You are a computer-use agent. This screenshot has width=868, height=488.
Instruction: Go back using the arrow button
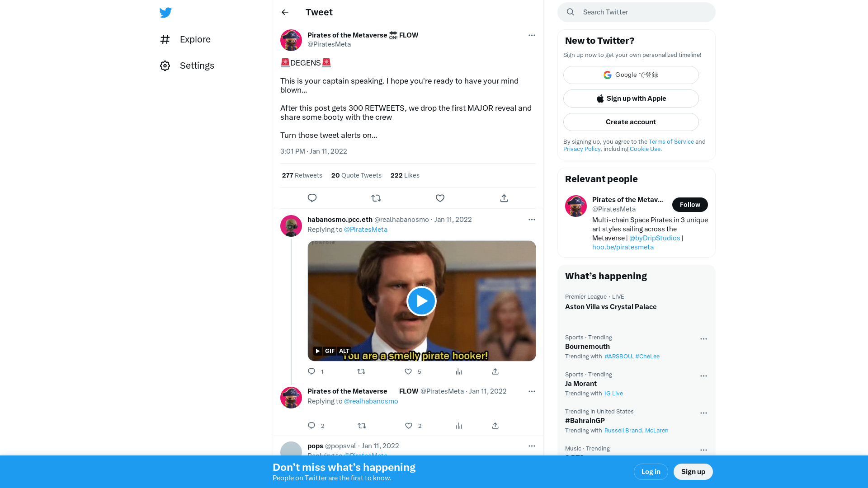point(285,12)
